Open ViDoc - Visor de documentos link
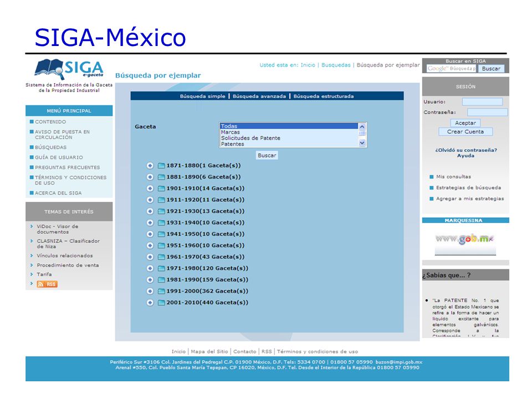532x399 pixels. 57,229
